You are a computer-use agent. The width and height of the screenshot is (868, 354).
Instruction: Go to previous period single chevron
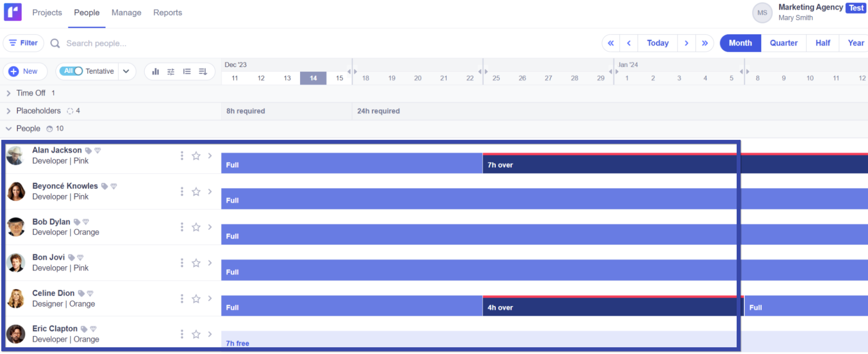point(629,43)
